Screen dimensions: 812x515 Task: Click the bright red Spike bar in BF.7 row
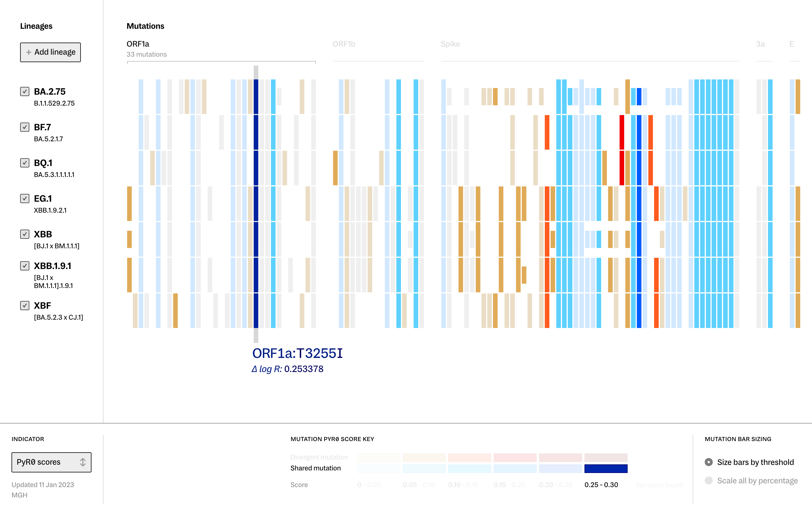pyautogui.click(x=622, y=133)
